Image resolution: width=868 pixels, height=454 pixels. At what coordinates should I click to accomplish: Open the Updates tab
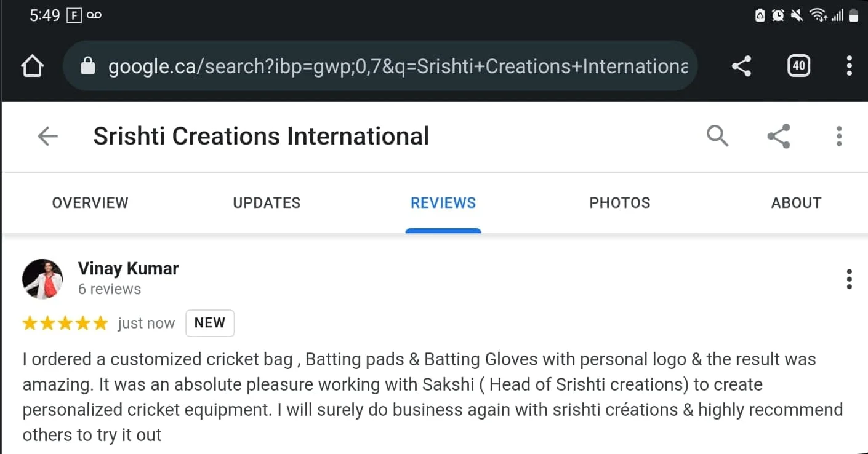click(267, 203)
